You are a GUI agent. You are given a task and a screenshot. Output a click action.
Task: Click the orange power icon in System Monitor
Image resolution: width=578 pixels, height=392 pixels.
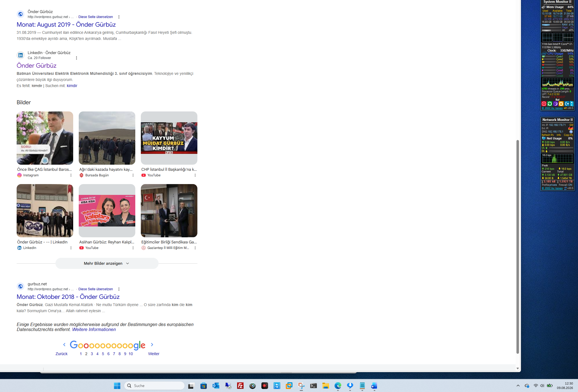pos(561,104)
